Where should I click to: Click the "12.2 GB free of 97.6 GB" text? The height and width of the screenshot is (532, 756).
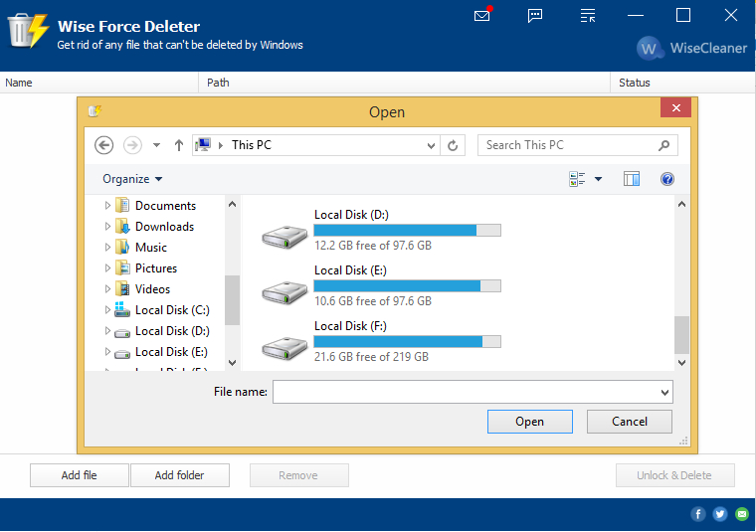(x=373, y=246)
